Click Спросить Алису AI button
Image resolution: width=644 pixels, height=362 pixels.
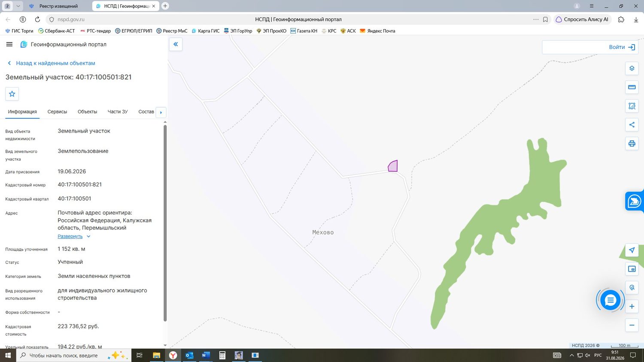[583, 19]
